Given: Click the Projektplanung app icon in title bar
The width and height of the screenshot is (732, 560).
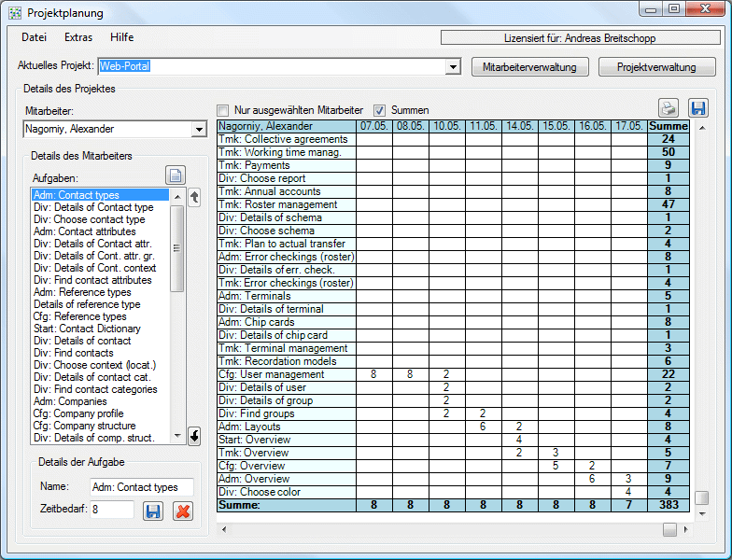Looking at the screenshot, I should 14,13.
